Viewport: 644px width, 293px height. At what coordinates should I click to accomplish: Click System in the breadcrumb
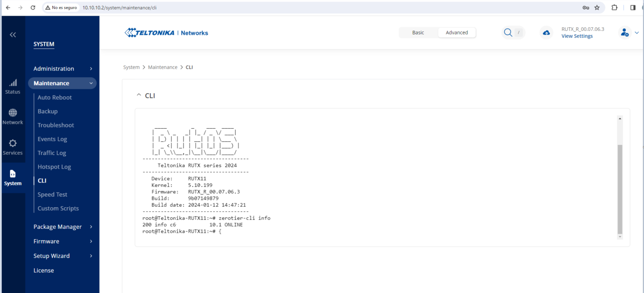131,67
